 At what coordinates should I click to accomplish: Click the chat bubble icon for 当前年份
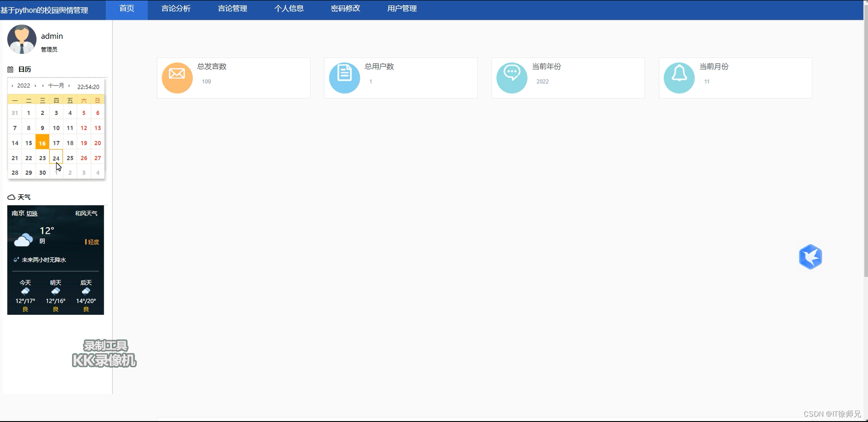512,78
